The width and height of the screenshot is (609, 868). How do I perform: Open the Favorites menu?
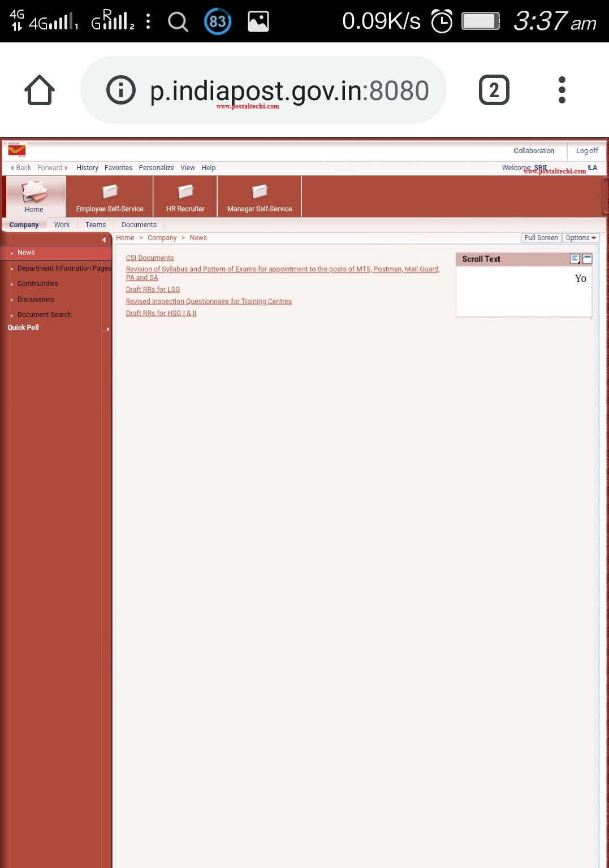(118, 168)
